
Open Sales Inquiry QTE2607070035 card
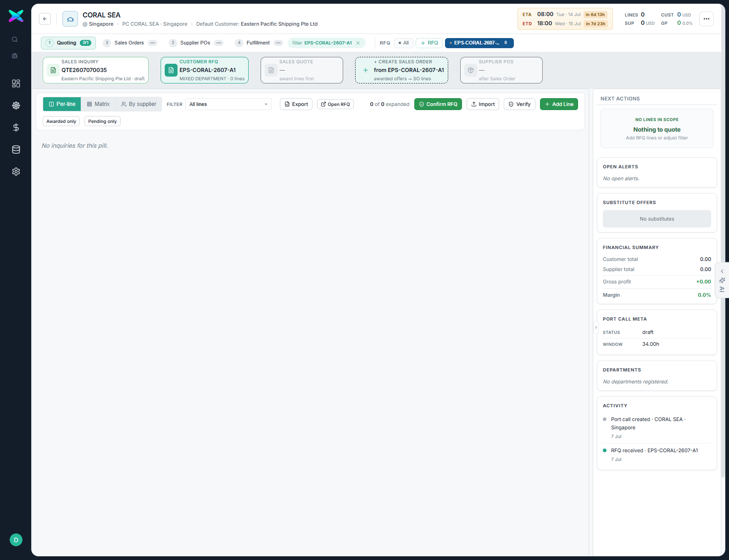[x=95, y=70]
